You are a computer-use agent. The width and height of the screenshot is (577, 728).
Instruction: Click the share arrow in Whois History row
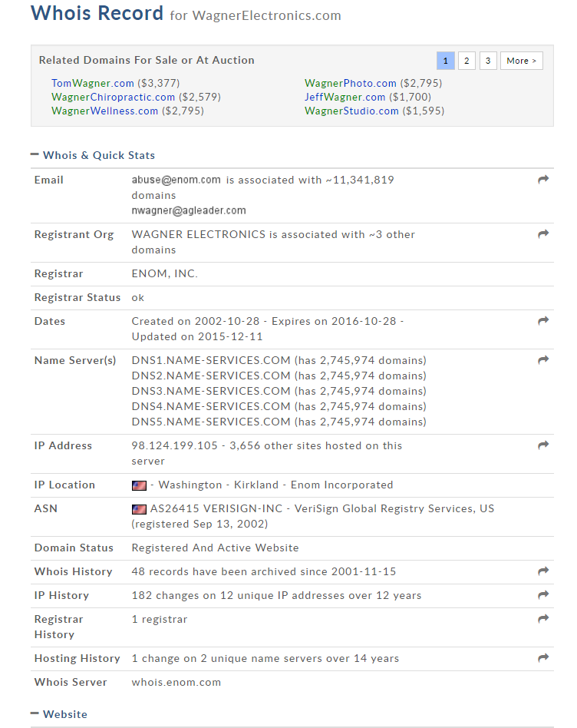click(x=543, y=571)
